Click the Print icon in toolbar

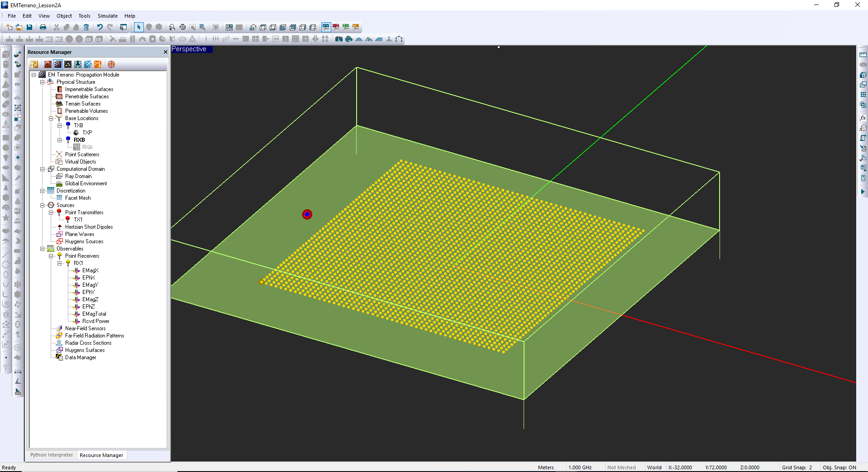pos(43,27)
